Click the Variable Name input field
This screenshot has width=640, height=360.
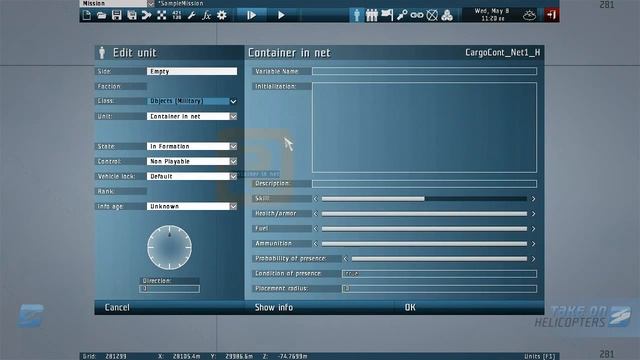(424, 71)
